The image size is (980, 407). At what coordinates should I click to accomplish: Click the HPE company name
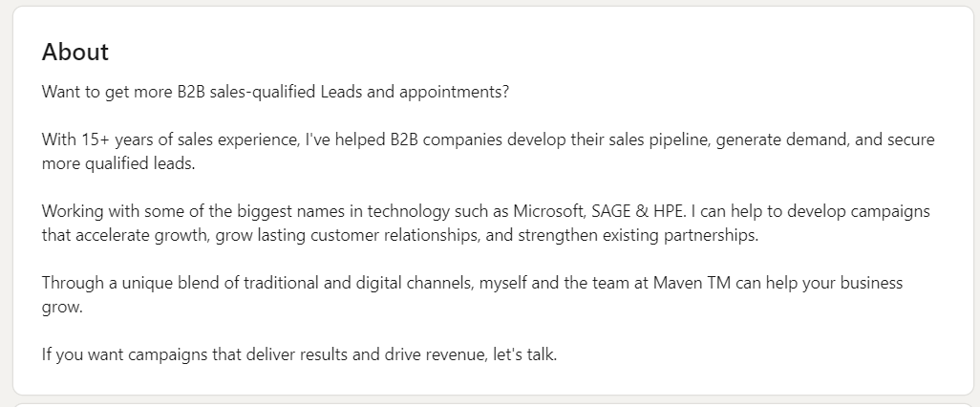point(669,211)
